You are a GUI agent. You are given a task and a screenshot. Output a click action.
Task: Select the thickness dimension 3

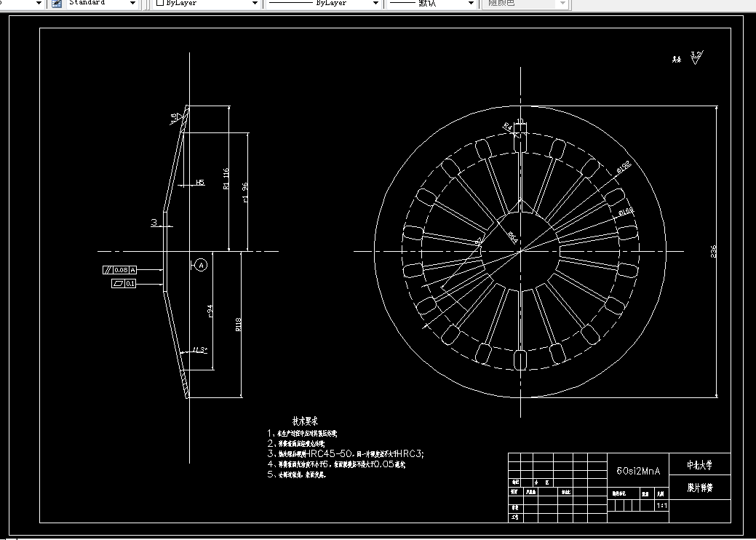point(154,222)
